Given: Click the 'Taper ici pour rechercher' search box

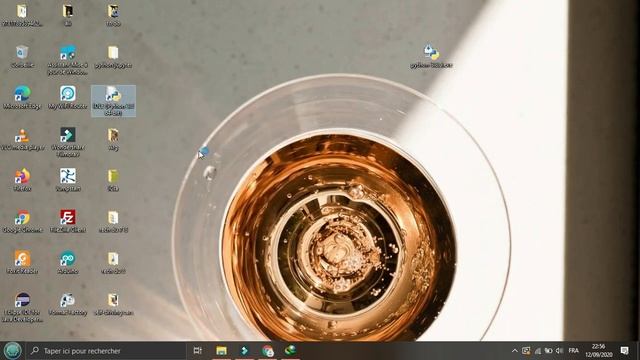Looking at the screenshot, I should pyautogui.click(x=106, y=351).
